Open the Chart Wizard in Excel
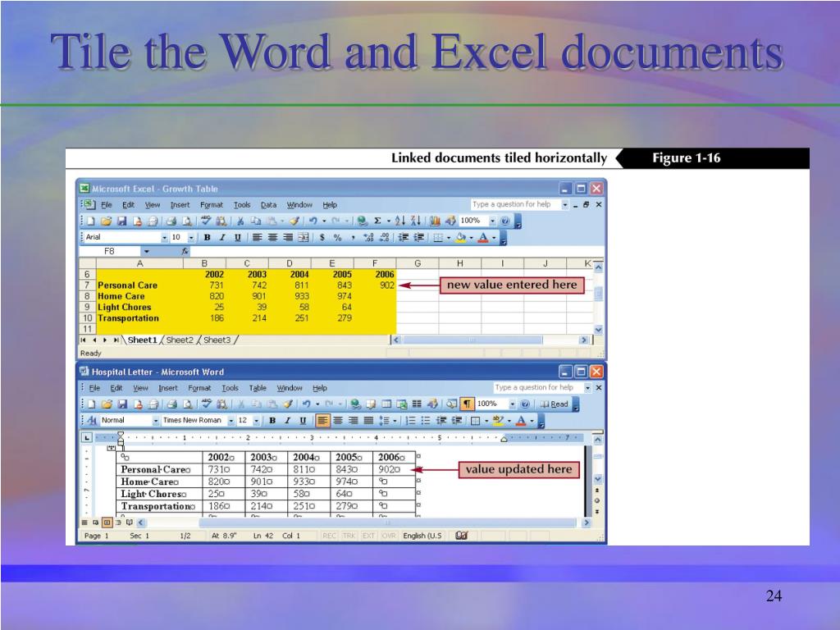 coord(435,221)
